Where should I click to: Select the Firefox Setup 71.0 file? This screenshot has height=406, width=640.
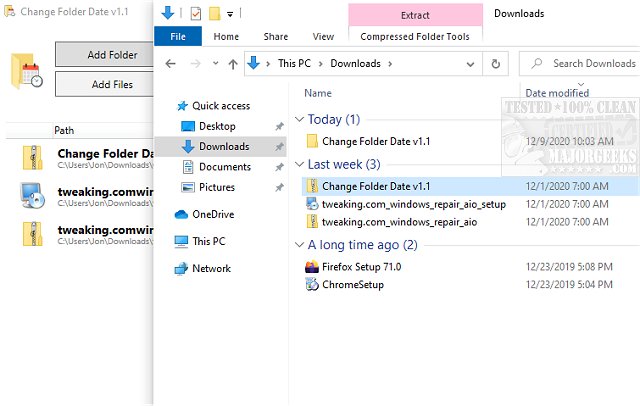pos(361,267)
